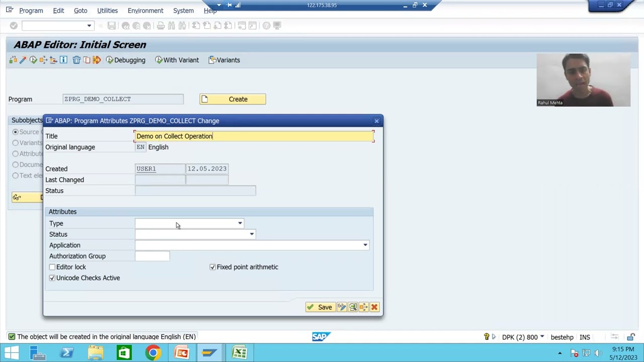Select the Source Code radio button

16,132
